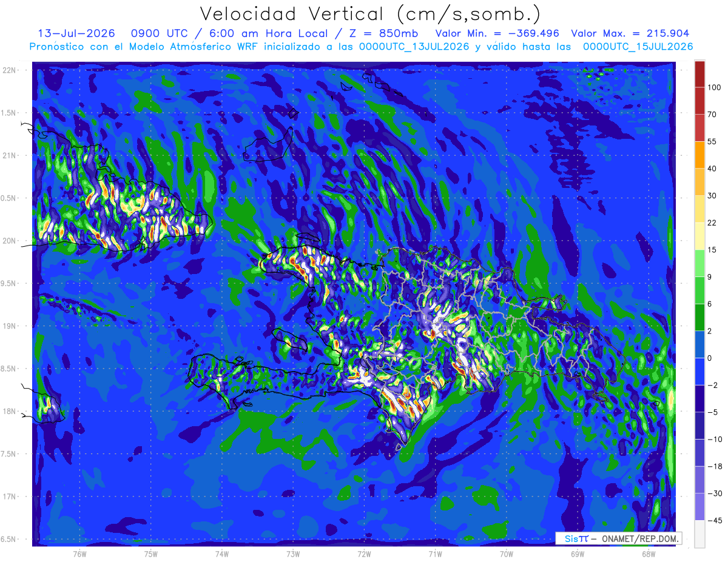The height and width of the screenshot is (562, 728).
Task: Click the "7.5N" latitude axis label
Action: (8, 454)
